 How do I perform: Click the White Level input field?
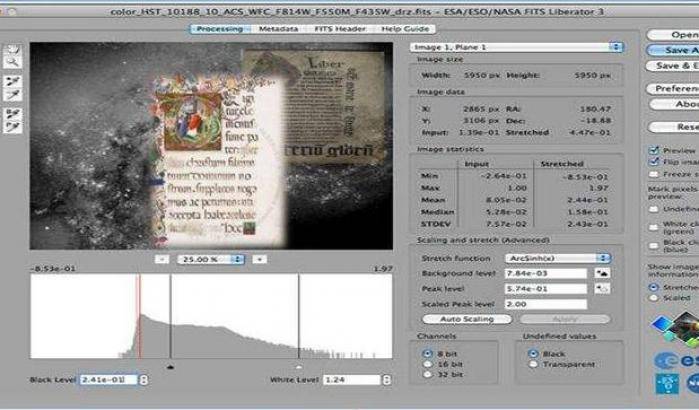point(352,380)
